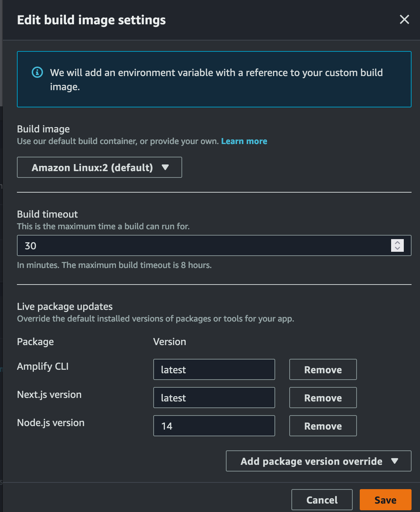Click the dropdown arrow on Amazon Linux:2 selector

point(166,168)
